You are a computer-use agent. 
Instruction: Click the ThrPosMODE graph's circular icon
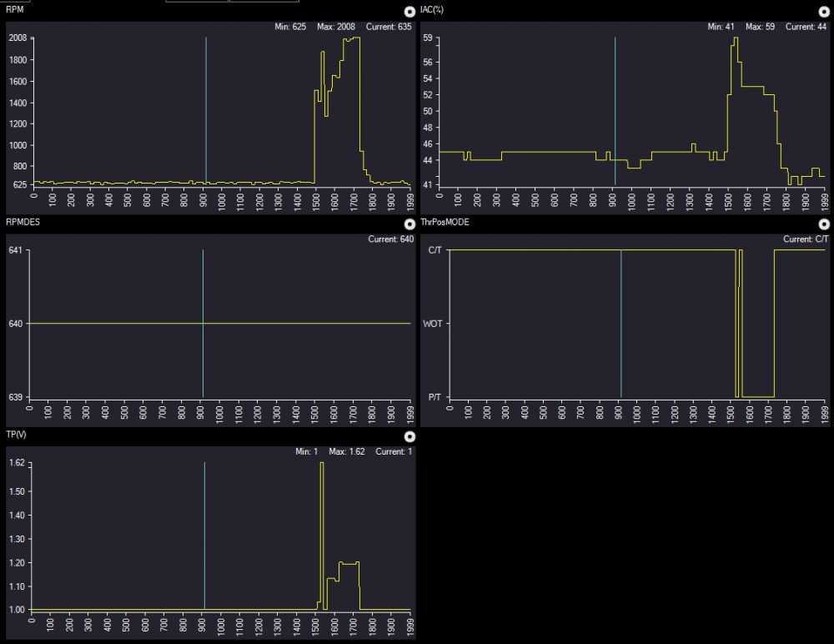pyautogui.click(x=825, y=224)
